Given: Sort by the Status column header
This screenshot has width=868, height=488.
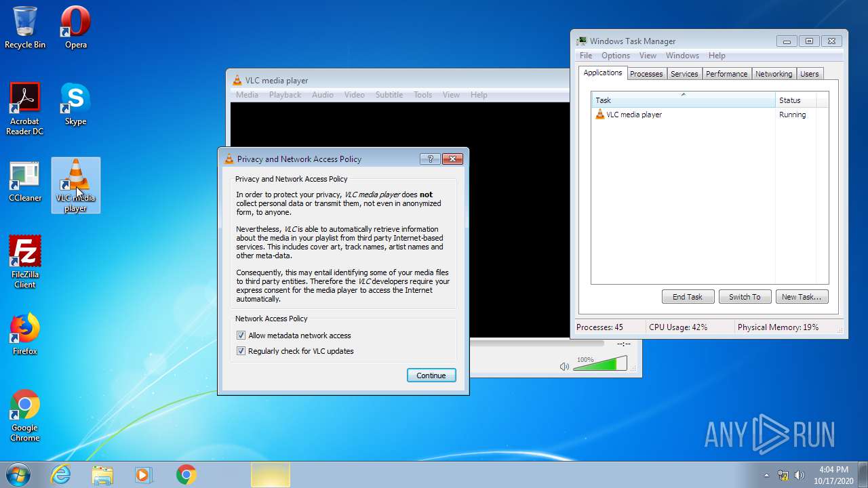Looking at the screenshot, I should 795,100.
